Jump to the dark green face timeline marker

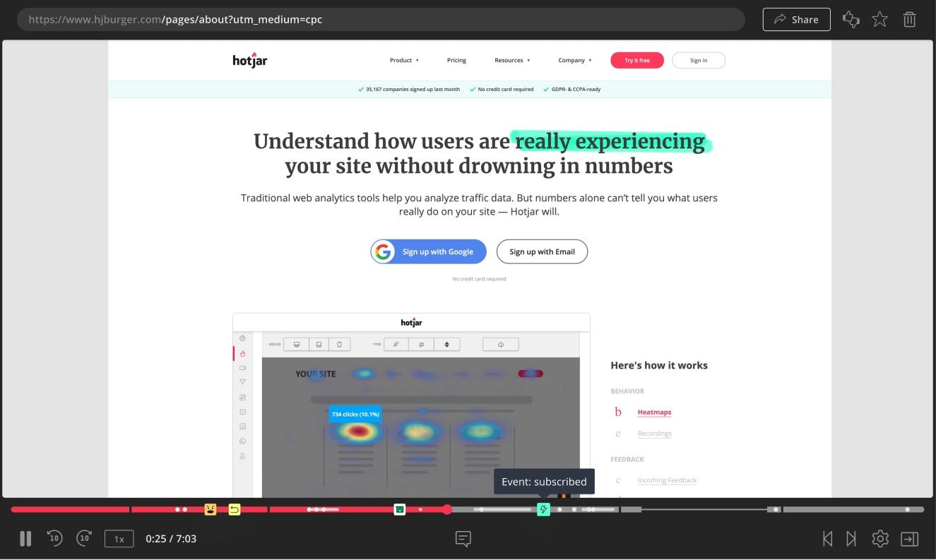pyautogui.click(x=400, y=509)
